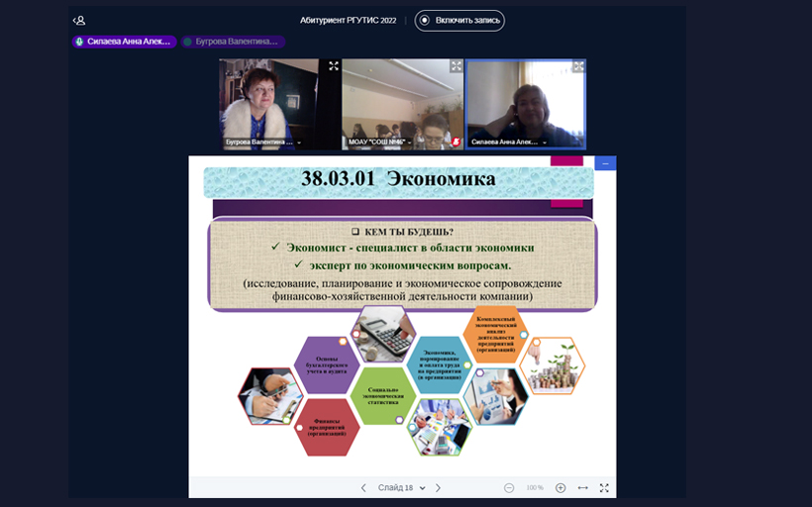Viewport: 812px width, 507px height.
Task: Zoom out the slide with minus icon
Action: pos(509,488)
